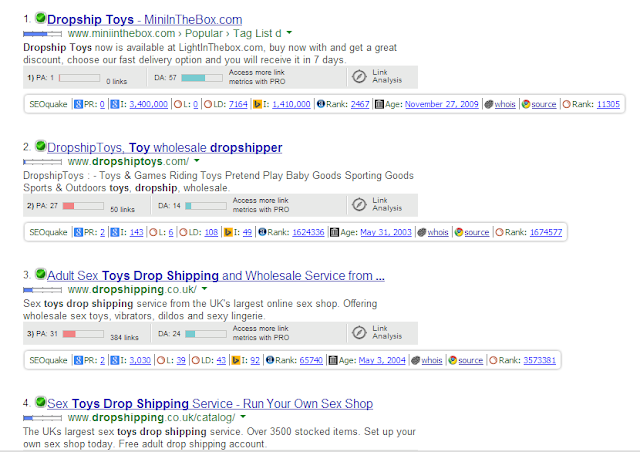Click whois fingerprint icon in result 3 bar

[416, 361]
